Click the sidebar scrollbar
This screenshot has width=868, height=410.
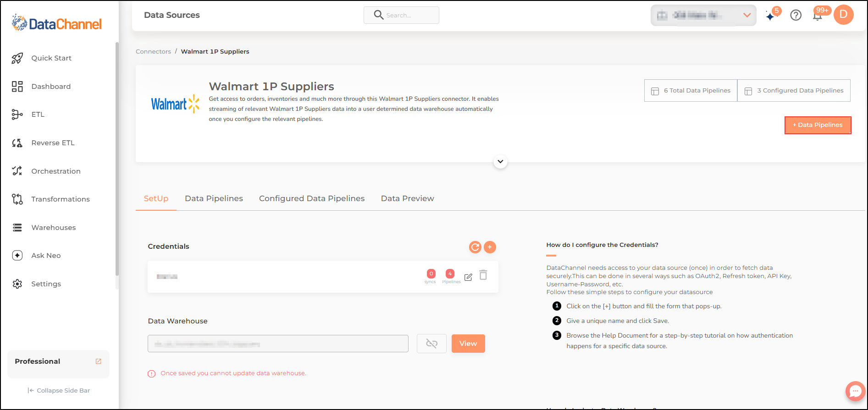(117, 159)
